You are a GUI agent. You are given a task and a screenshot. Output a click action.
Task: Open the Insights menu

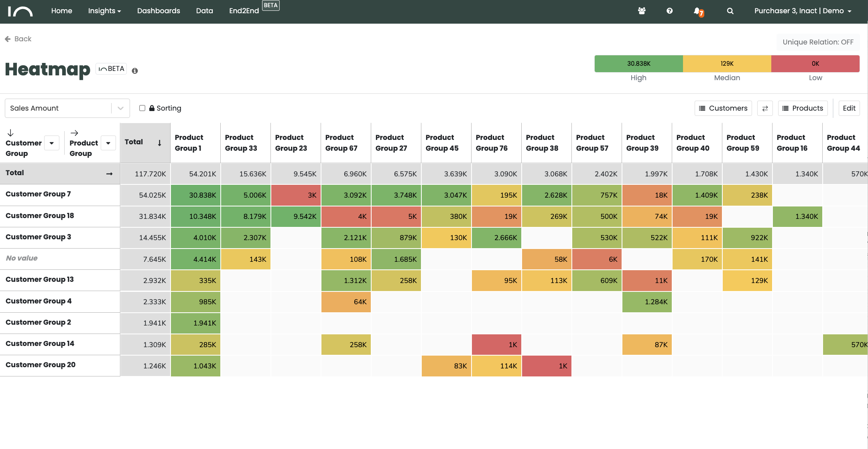(104, 11)
